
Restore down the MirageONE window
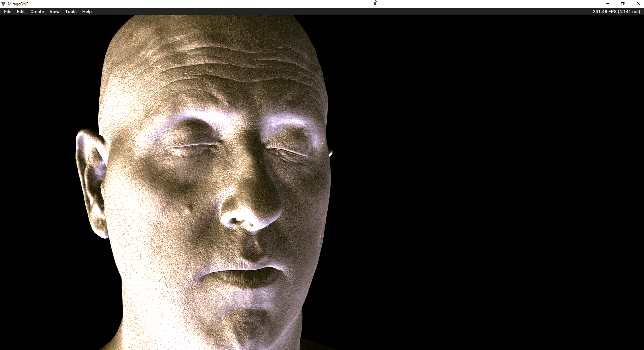[623, 4]
